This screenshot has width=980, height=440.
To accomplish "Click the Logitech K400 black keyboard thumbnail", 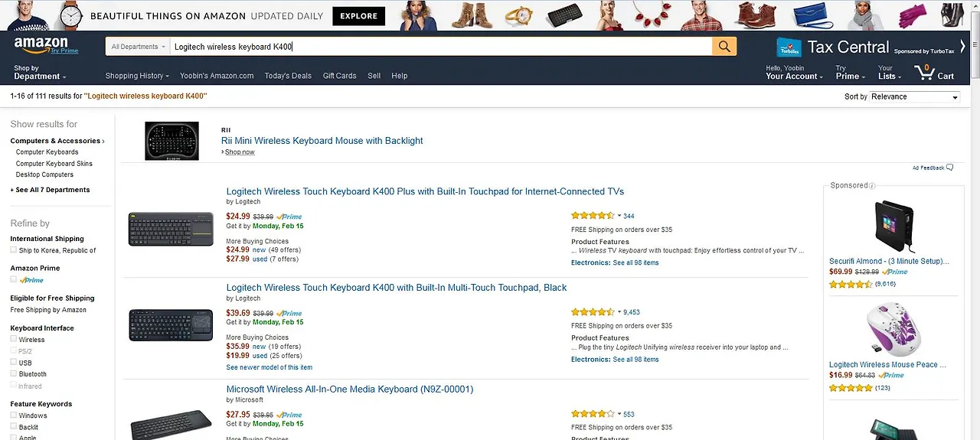I will pos(170,324).
